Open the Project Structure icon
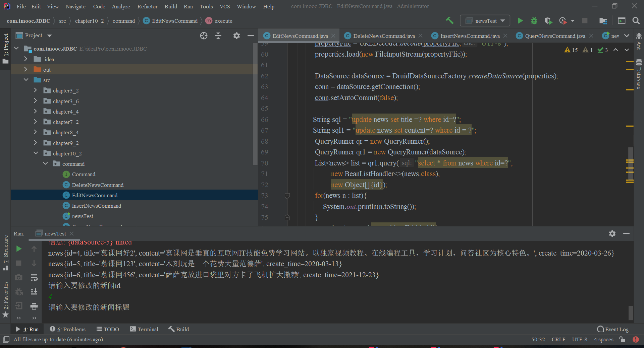Screen dimensions: 644x348 click(x=603, y=21)
